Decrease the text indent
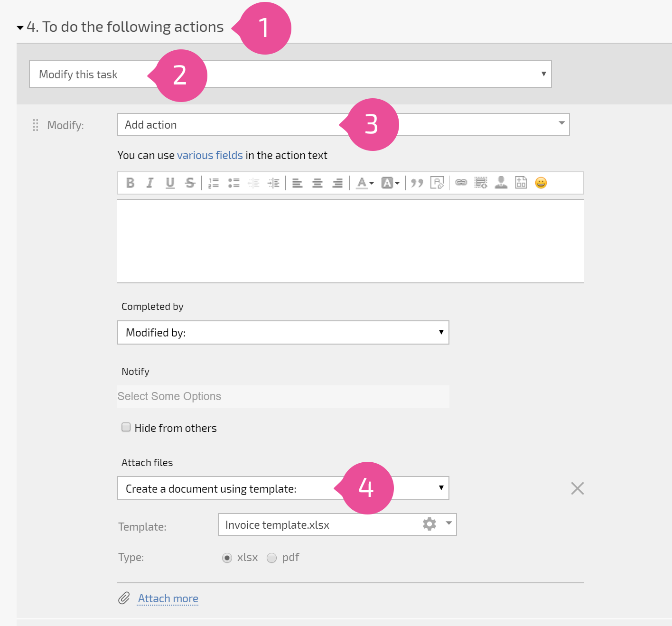This screenshot has width=672, height=626. (x=253, y=183)
